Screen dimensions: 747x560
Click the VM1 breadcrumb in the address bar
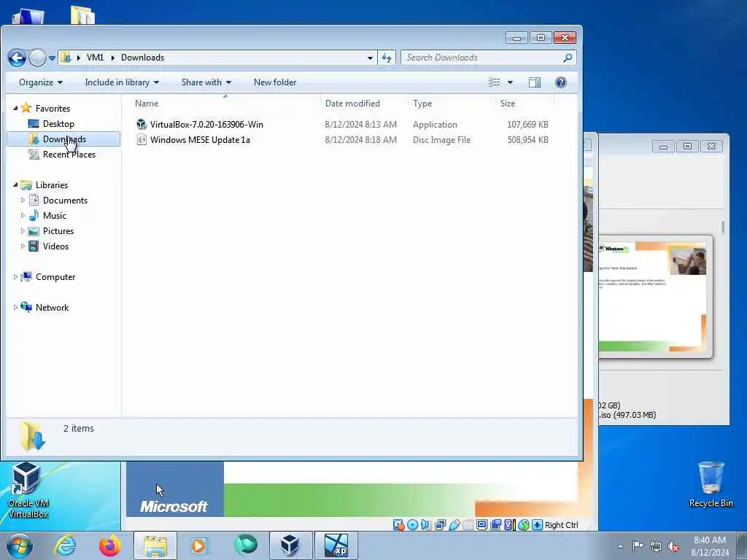point(95,58)
